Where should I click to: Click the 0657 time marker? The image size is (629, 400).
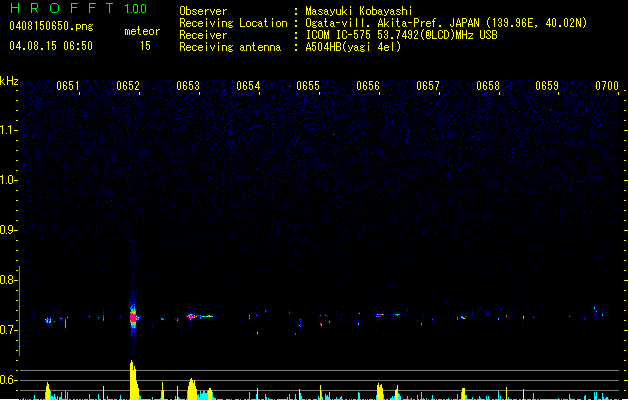(428, 86)
